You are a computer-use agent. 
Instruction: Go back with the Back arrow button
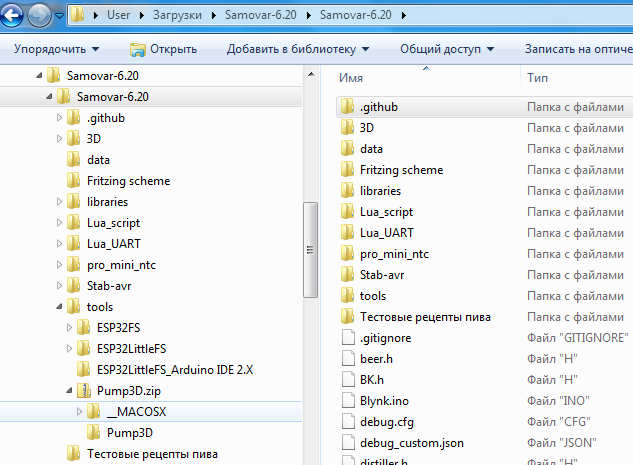coord(12,15)
